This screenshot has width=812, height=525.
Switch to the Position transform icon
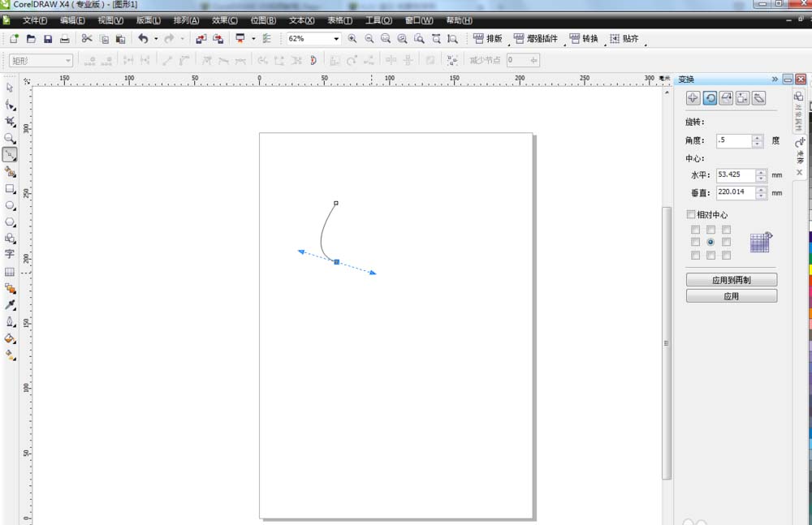693,98
